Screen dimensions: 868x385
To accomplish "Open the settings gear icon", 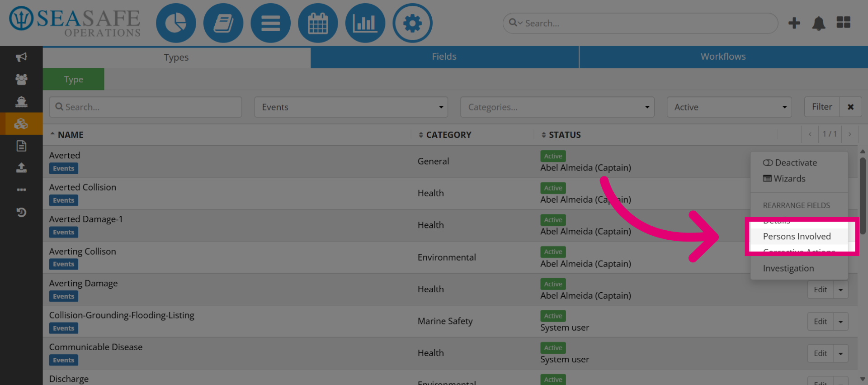I will coord(412,23).
